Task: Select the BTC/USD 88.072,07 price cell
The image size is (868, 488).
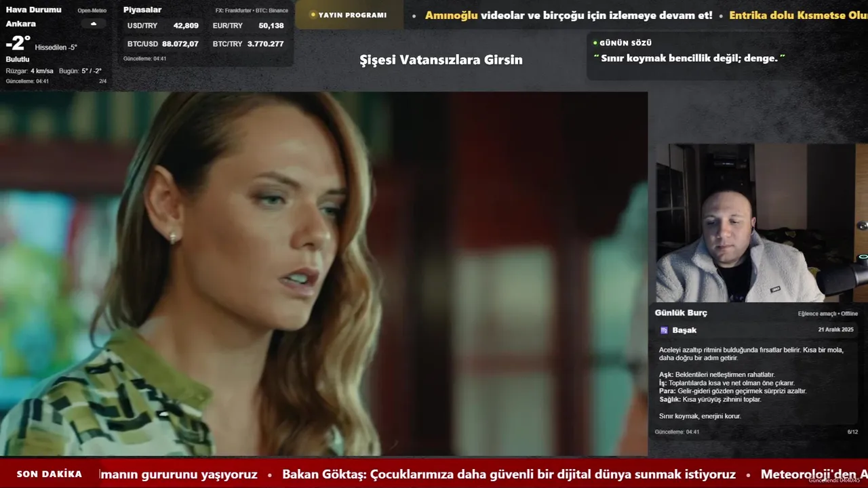Action: pyautogui.click(x=163, y=43)
